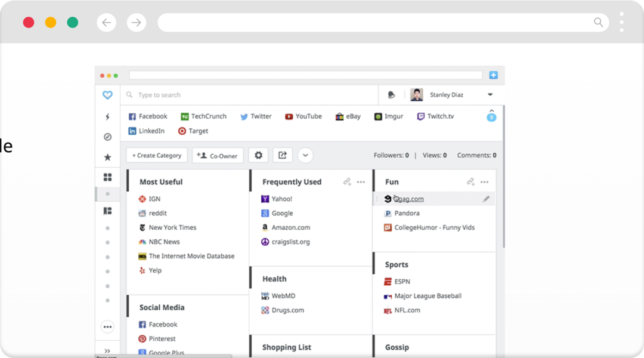Open the New York Times bookmark

click(x=168, y=228)
